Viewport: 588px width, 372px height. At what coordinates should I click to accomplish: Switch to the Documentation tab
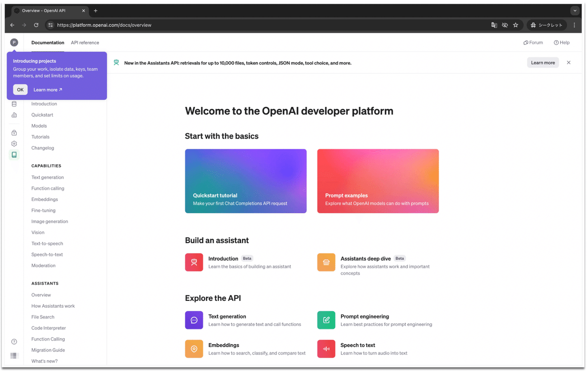[48, 43]
